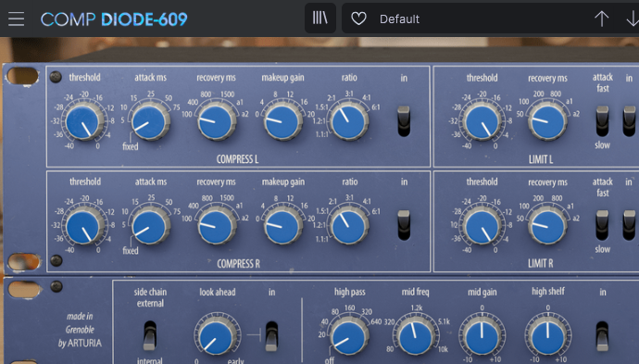The height and width of the screenshot is (364, 639).
Task: Adjust Limit R recovery ms knob
Action: click(547, 226)
